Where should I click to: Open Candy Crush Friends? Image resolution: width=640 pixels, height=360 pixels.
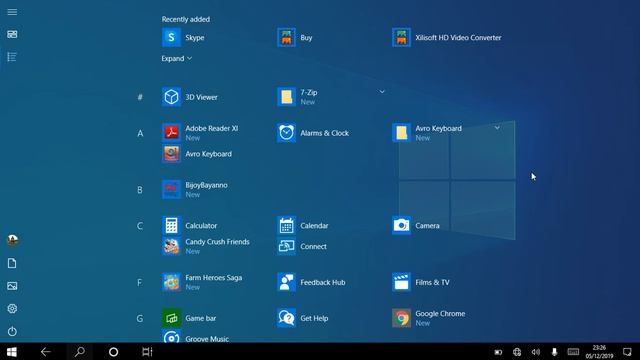(x=206, y=246)
